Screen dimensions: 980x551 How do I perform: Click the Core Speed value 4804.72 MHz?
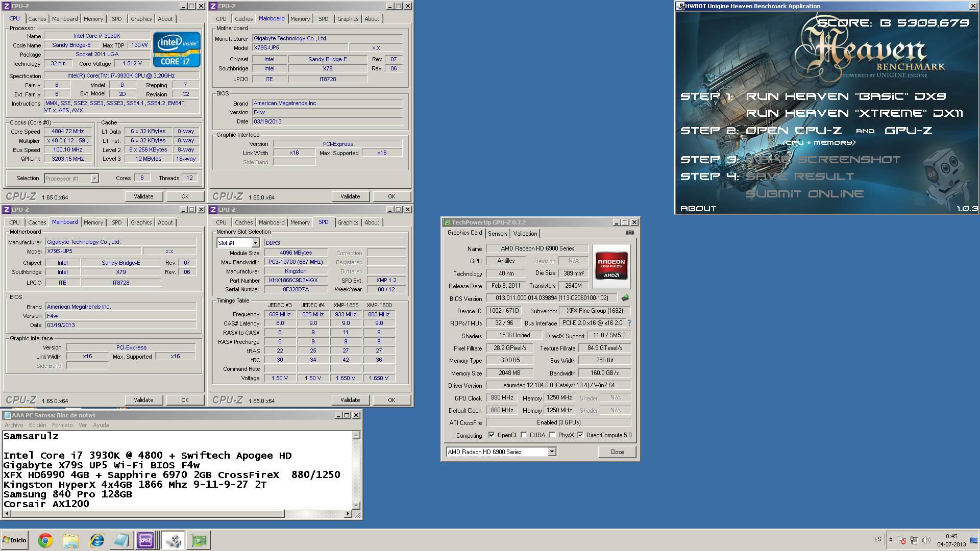tap(68, 132)
